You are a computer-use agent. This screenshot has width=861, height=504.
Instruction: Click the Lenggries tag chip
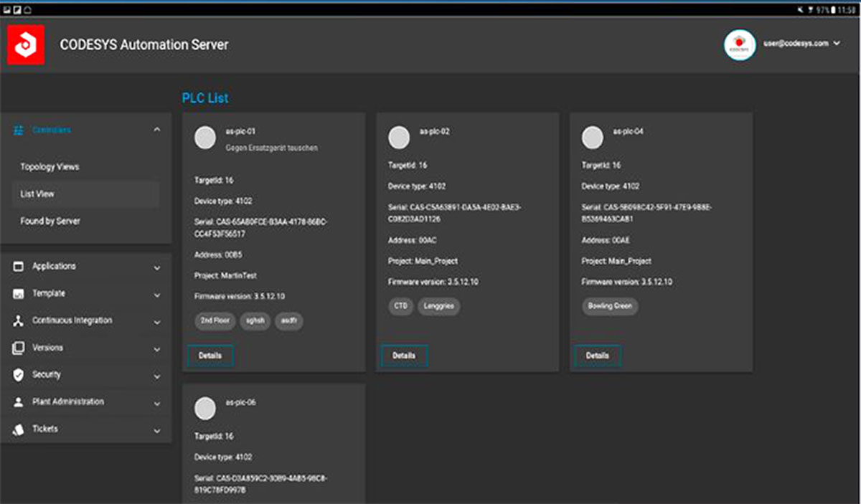click(x=439, y=306)
